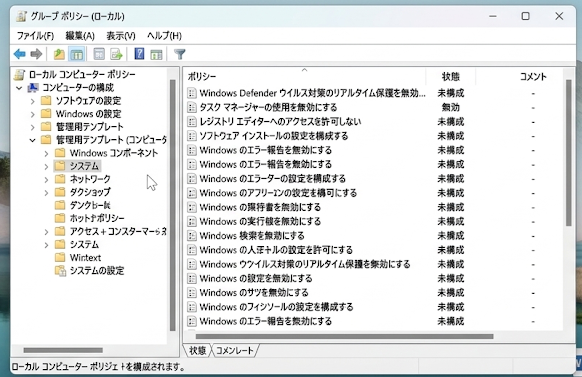
Task: Select Windows の設定を無効にする policy
Action: point(373,278)
